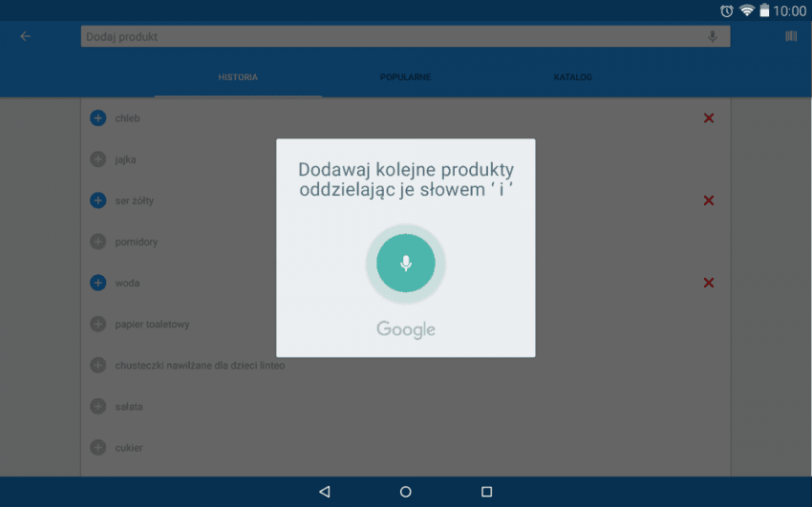Remove ser żółty using the red X
This screenshot has height=507, width=812.
tap(709, 201)
